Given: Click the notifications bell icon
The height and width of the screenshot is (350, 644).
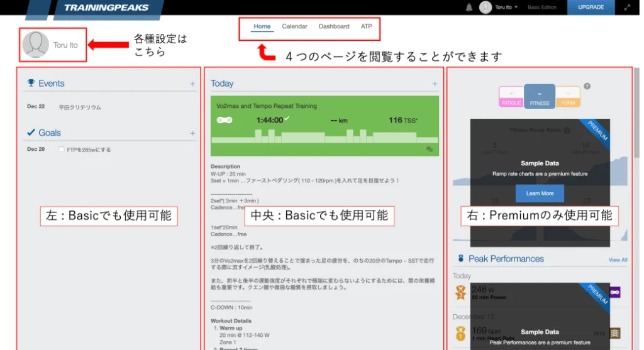Looking at the screenshot, I should click(469, 8).
